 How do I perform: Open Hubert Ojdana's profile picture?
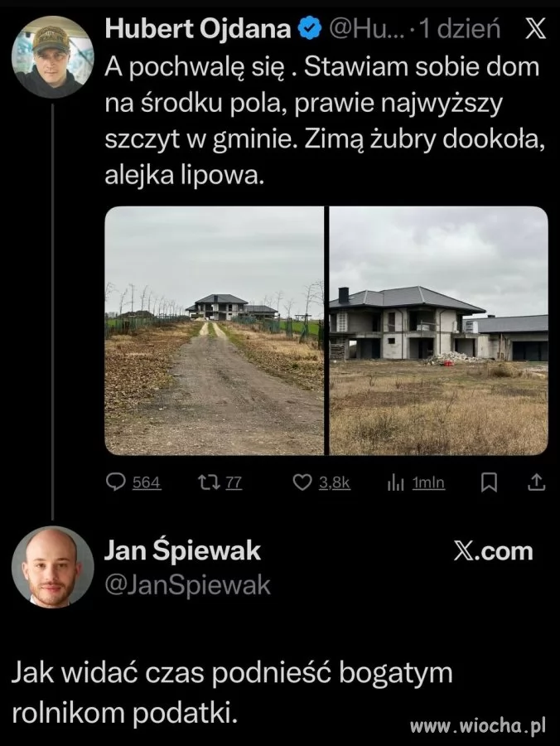pos(53,56)
